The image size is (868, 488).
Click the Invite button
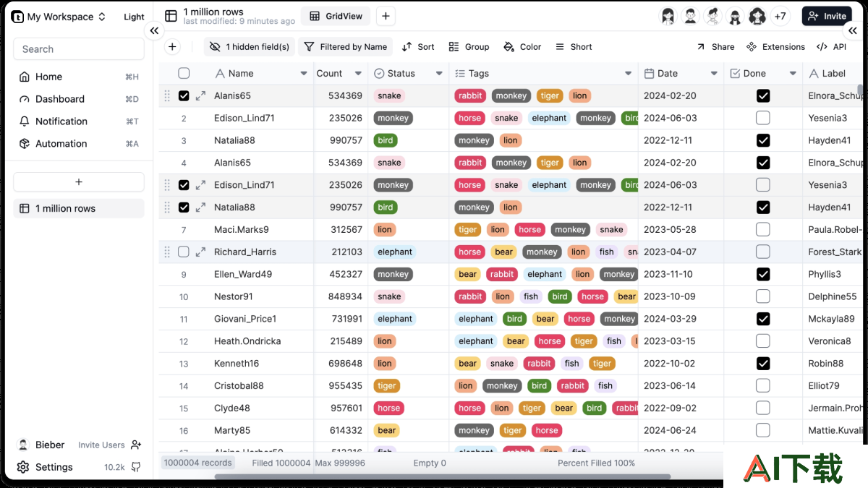tap(827, 16)
